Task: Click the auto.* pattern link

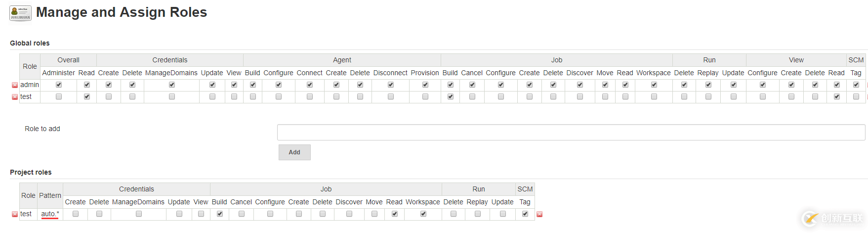Action: pyautogui.click(x=50, y=214)
